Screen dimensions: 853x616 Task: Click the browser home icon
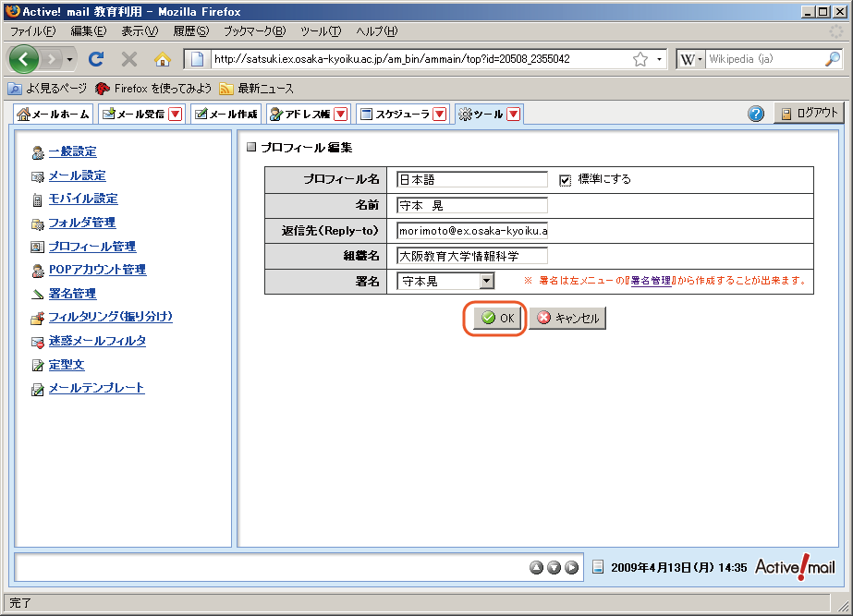click(163, 59)
